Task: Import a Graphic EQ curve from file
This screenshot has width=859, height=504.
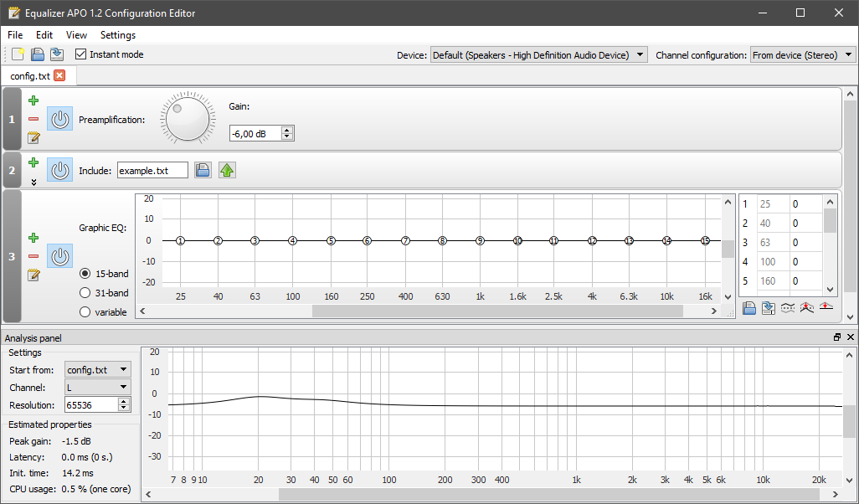Action: tap(749, 308)
